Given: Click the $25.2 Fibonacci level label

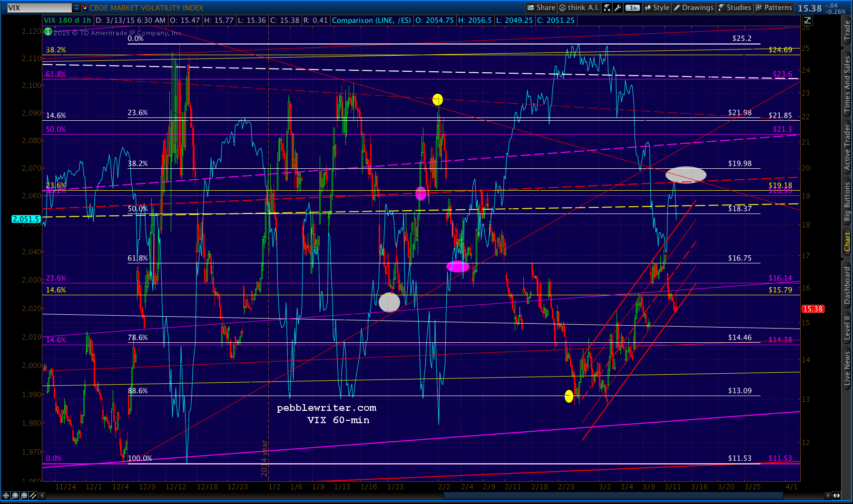Looking at the screenshot, I should (742, 38).
